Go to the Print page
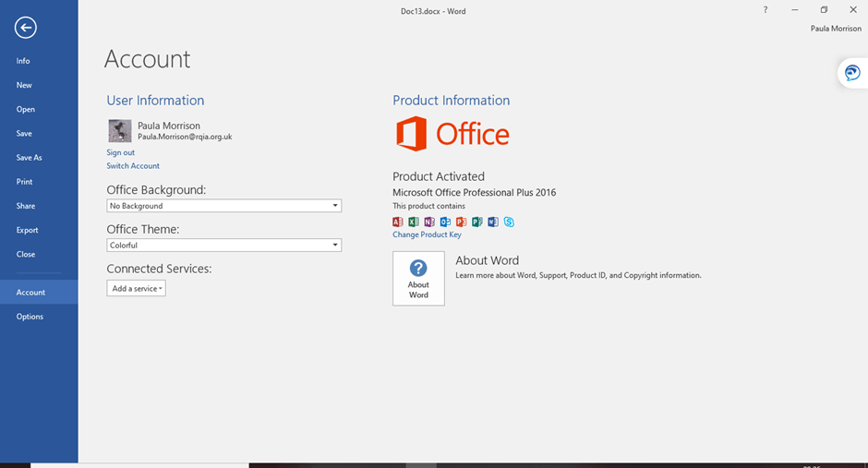This screenshot has height=468, width=868. [39, 182]
